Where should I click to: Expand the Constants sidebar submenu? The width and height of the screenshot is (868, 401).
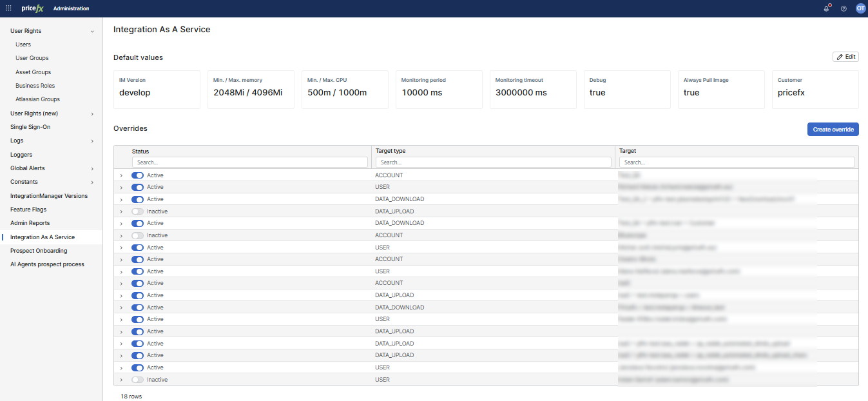point(92,182)
